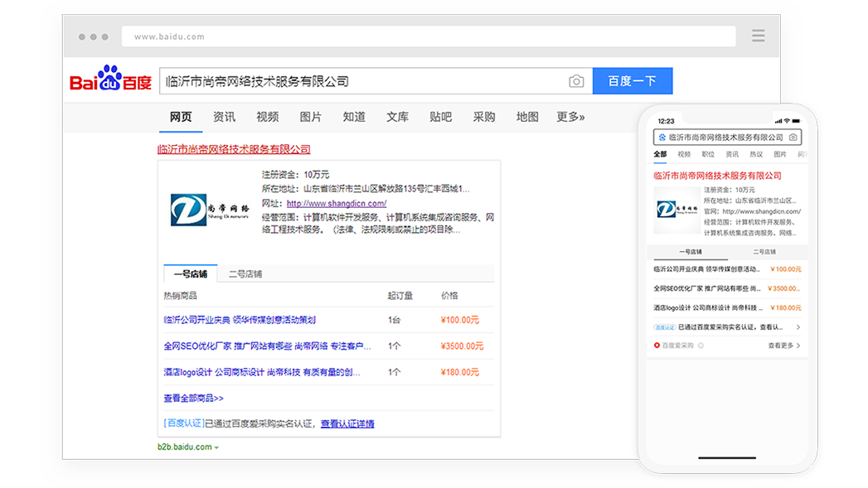Tap the 职位 tab on phone
868x488 pixels.
pyautogui.click(x=708, y=154)
